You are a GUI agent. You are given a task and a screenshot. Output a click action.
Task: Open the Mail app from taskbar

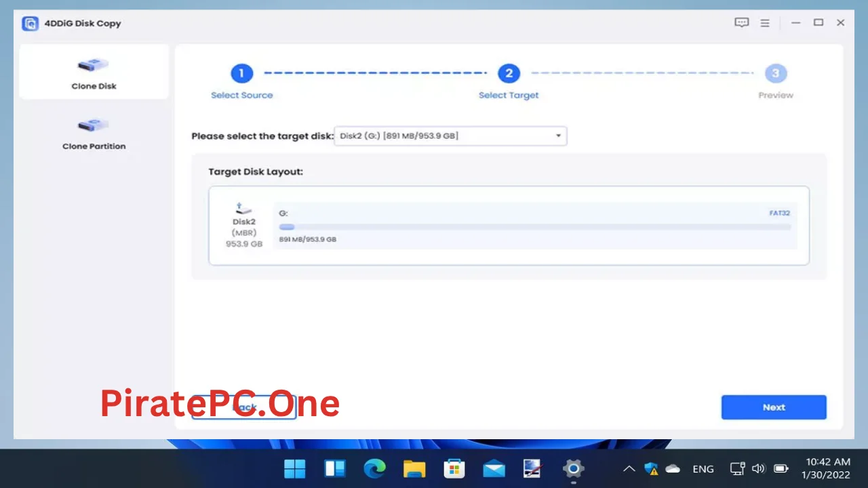click(494, 468)
